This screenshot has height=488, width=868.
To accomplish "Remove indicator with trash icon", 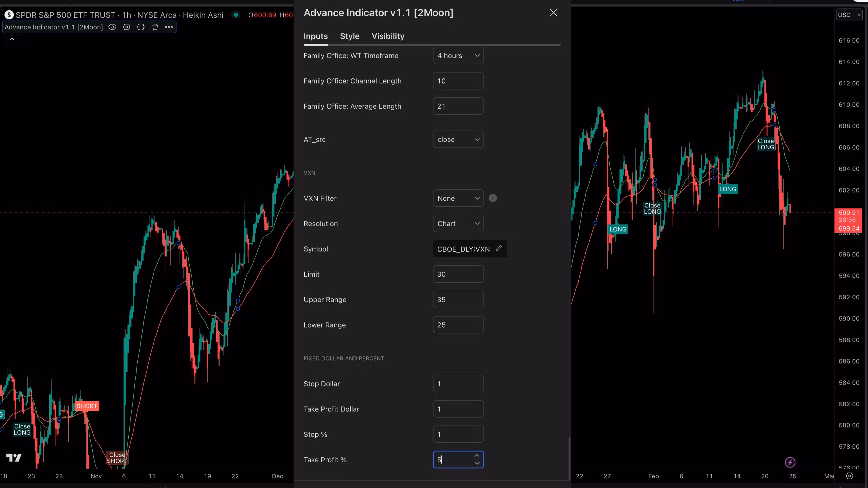I will click(x=155, y=27).
